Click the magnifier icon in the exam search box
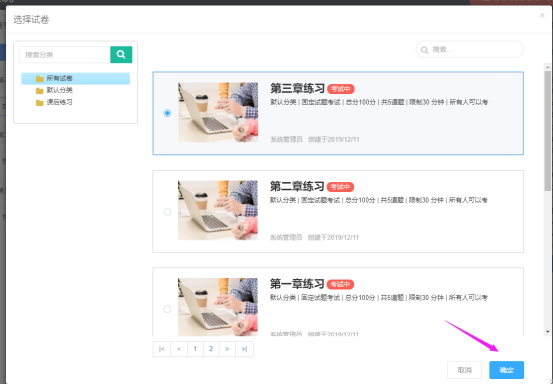The width and height of the screenshot is (553, 384). [425, 50]
